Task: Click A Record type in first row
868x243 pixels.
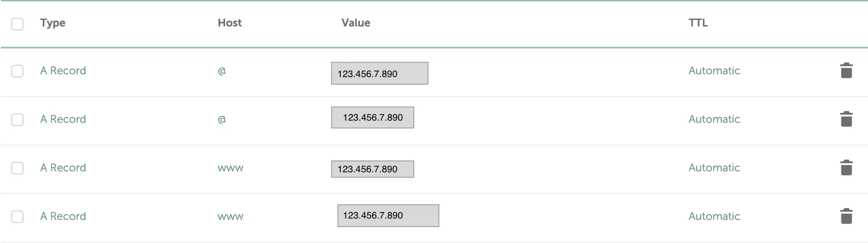Action: pos(63,71)
